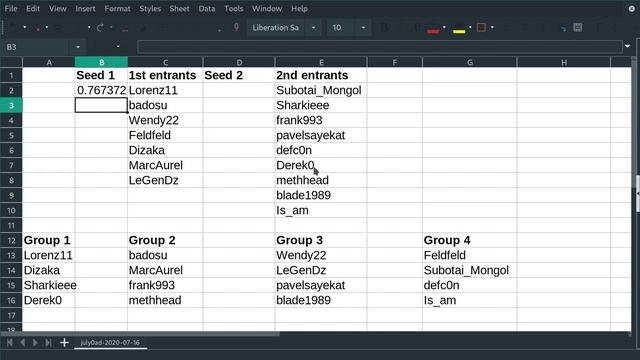This screenshot has width=640, height=360.
Task: Open the Styles menu
Action: click(150, 9)
